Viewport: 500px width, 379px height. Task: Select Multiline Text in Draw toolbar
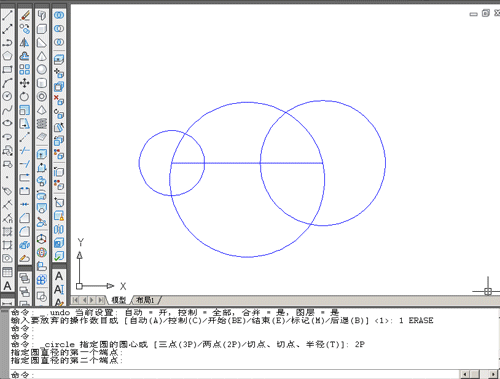click(x=7, y=286)
